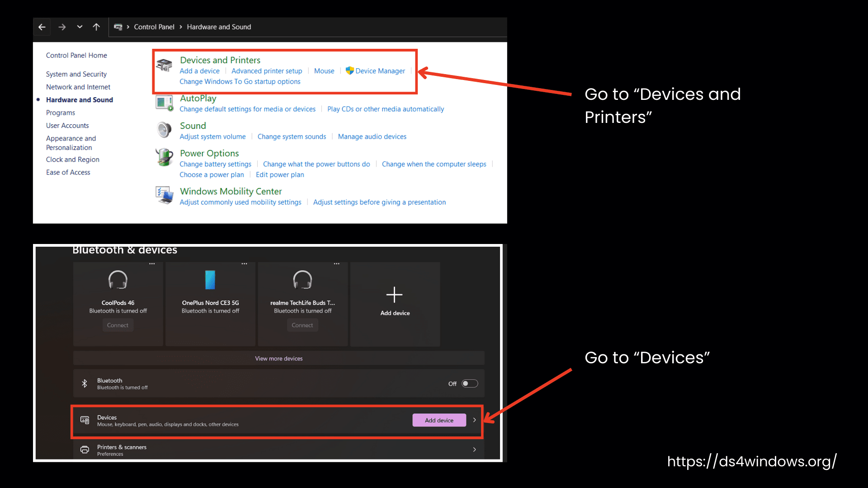This screenshot has width=868, height=488.
Task: Open System and Security category
Action: (x=76, y=74)
